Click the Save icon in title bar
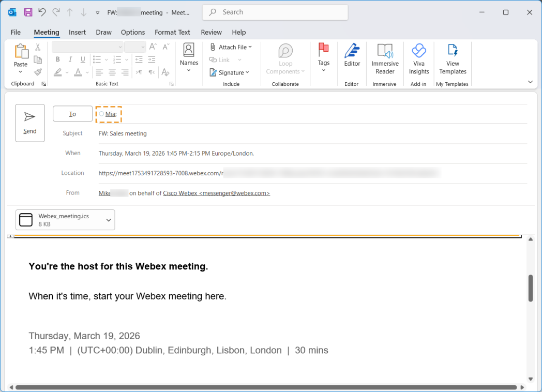 point(28,12)
